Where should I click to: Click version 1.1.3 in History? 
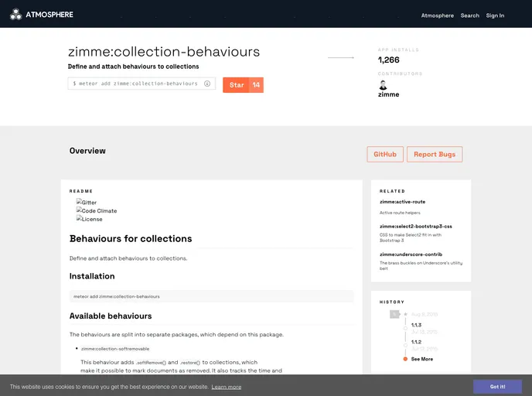point(416,325)
